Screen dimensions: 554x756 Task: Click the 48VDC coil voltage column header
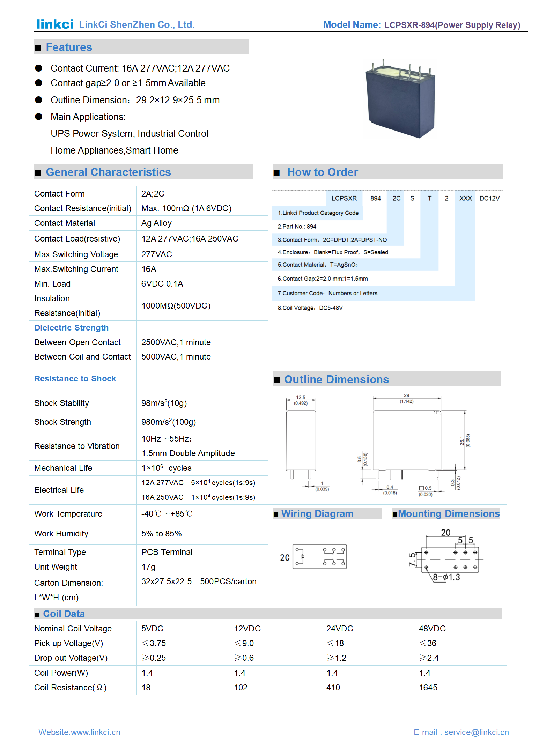432,629
